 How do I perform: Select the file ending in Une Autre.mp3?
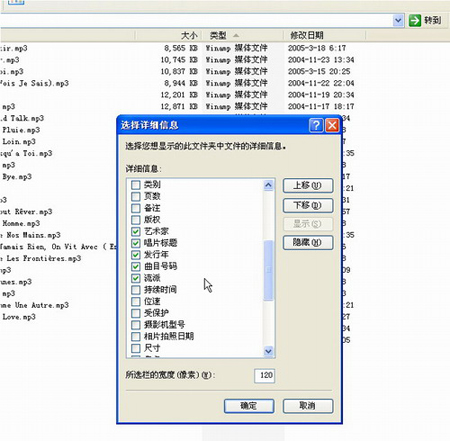[x=34, y=305]
